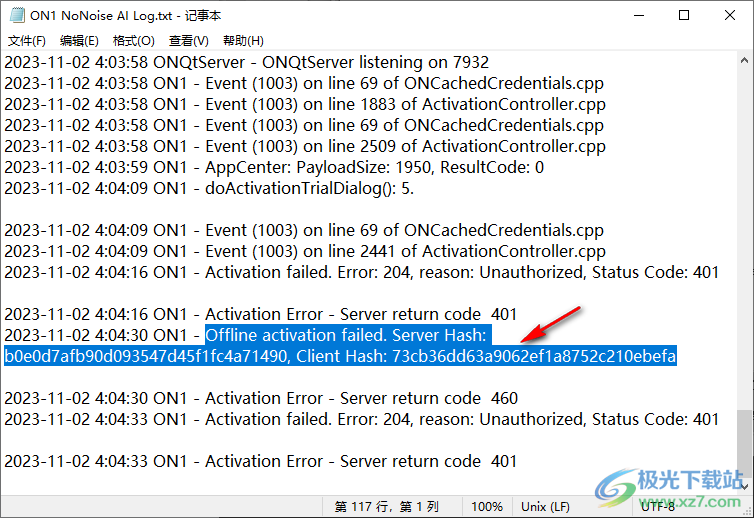Click the Notepad icon in title bar
754x518 pixels.
[x=14, y=16]
